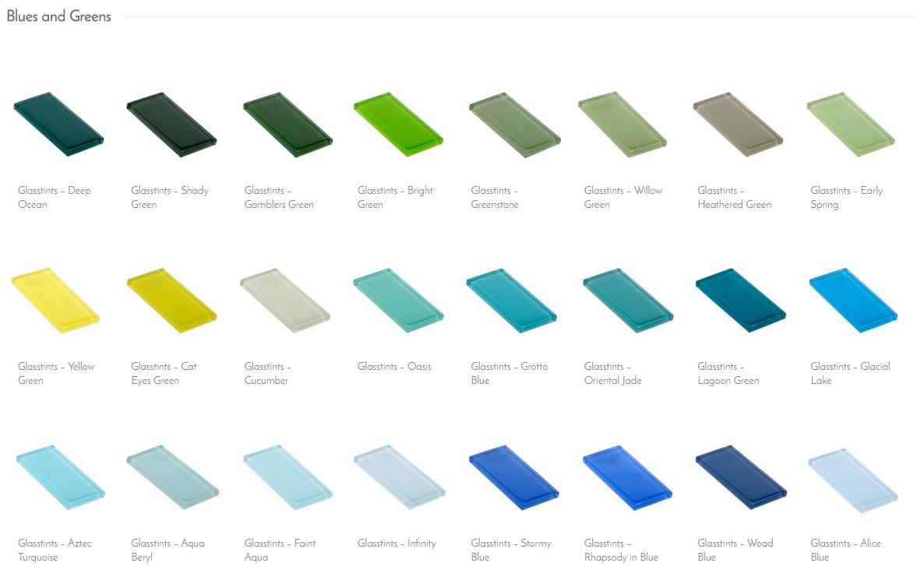Click the Cat Eyes Green tile image

click(172, 301)
